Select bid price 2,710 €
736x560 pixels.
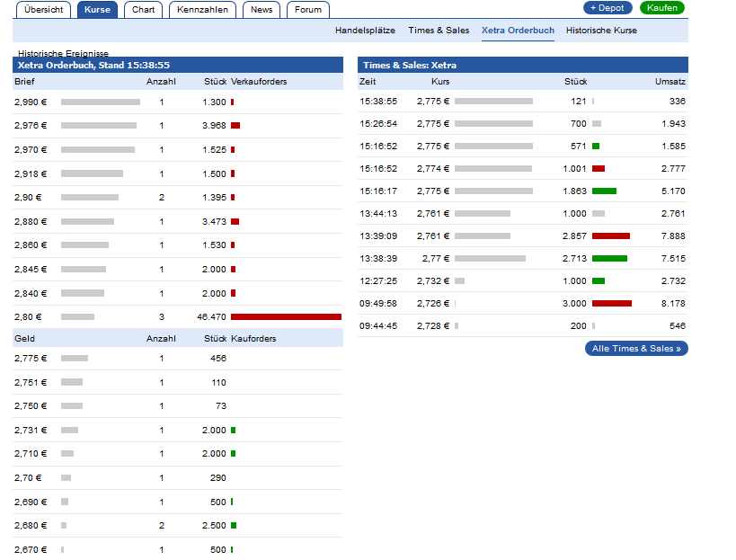(31, 453)
